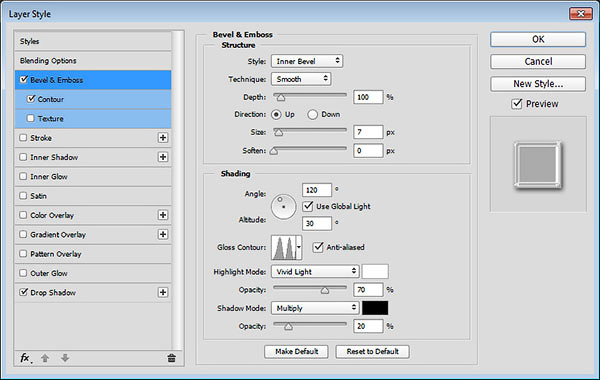
Task: Open the black shadow color swatch
Action: [x=375, y=308]
